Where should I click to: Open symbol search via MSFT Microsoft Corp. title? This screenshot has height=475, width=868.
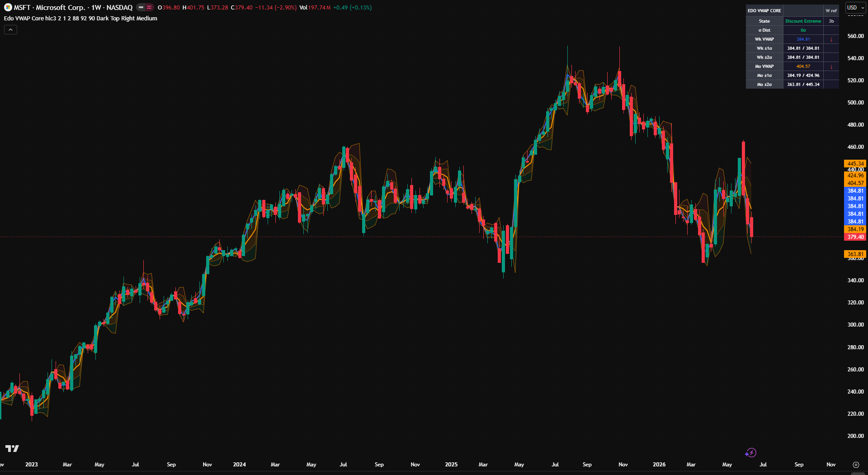73,7
